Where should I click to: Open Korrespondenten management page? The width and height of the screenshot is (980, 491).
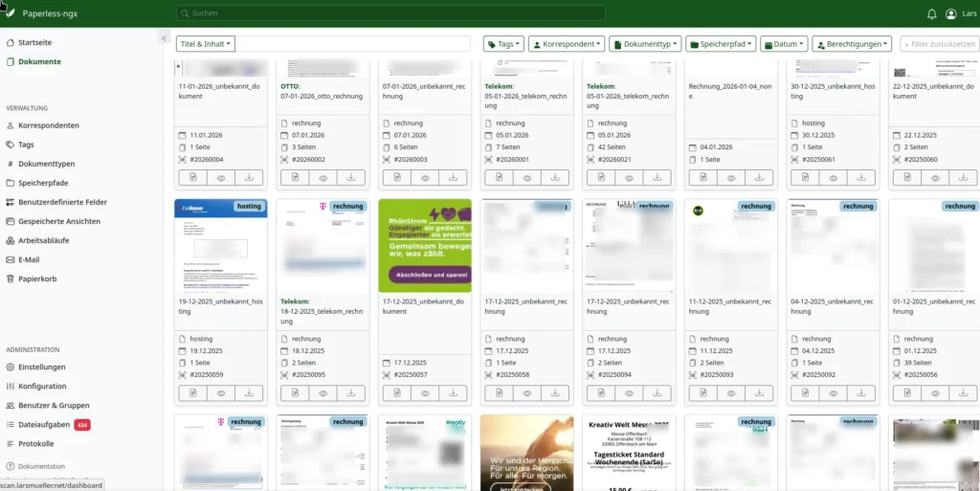[48, 125]
